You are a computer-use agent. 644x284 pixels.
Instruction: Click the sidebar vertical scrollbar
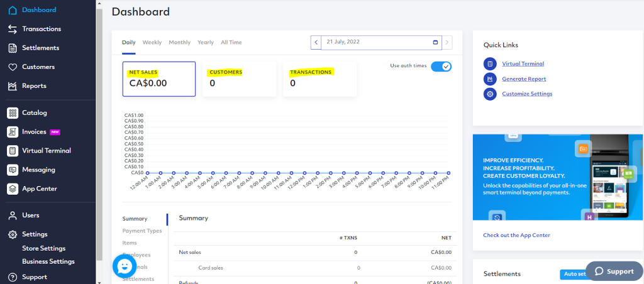click(99, 136)
